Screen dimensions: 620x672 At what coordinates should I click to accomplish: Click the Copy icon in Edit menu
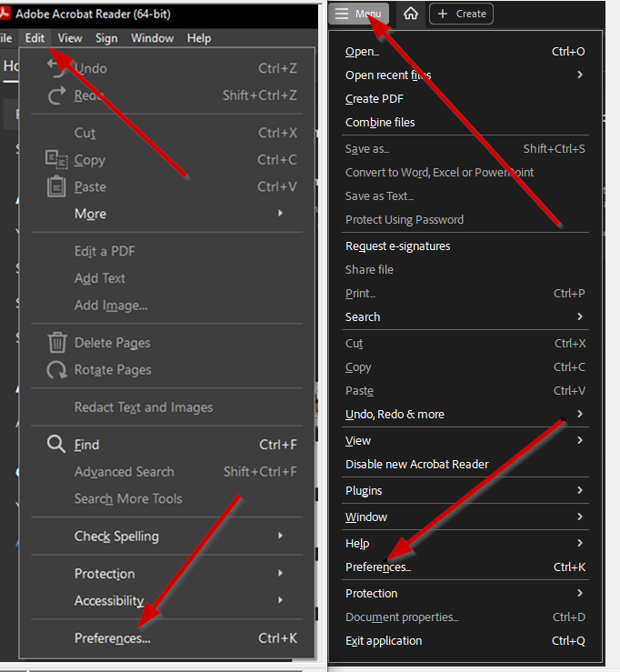click(57, 160)
